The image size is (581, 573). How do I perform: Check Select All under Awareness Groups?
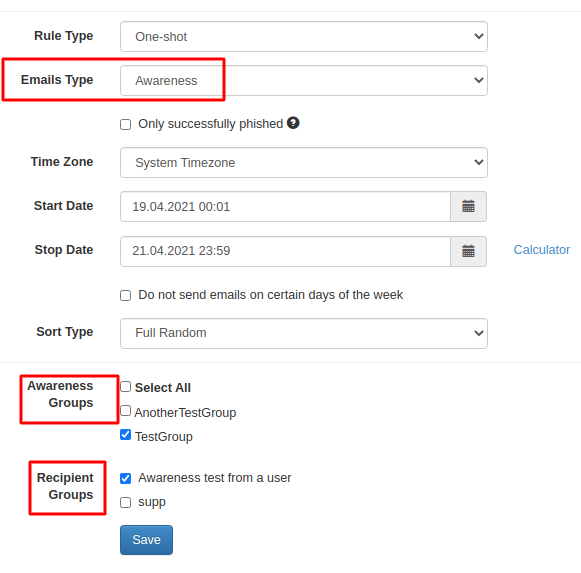tap(126, 387)
